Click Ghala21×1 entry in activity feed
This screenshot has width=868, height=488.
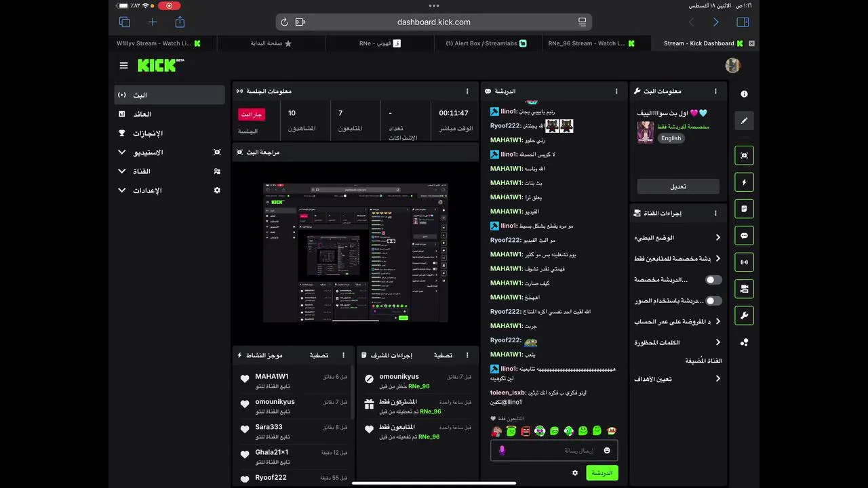point(294,457)
